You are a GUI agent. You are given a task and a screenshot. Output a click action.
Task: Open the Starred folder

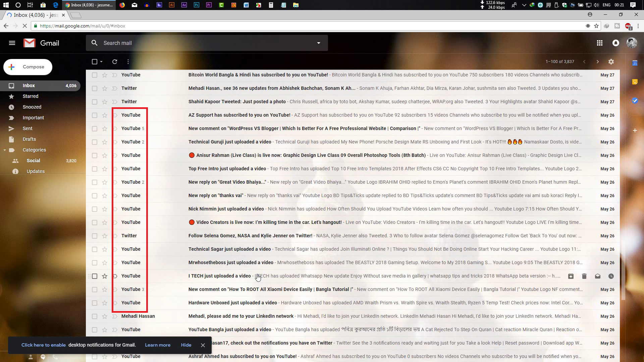(31, 96)
